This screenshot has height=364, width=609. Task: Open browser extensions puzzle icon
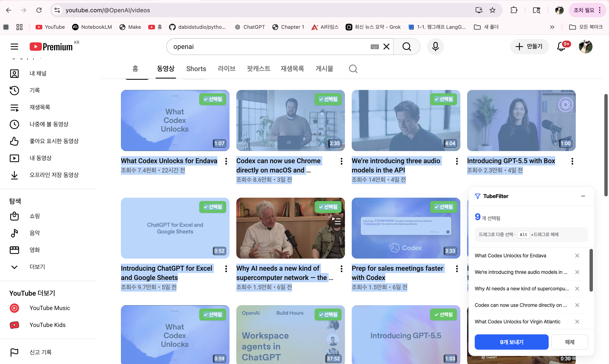(514, 10)
